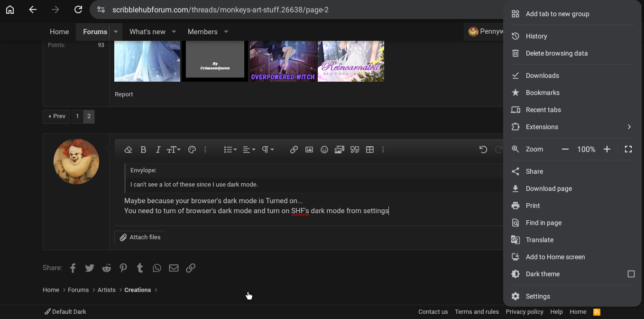Open the smilies picker in the editor
Viewport: 644px width, 319px height.
(324, 150)
